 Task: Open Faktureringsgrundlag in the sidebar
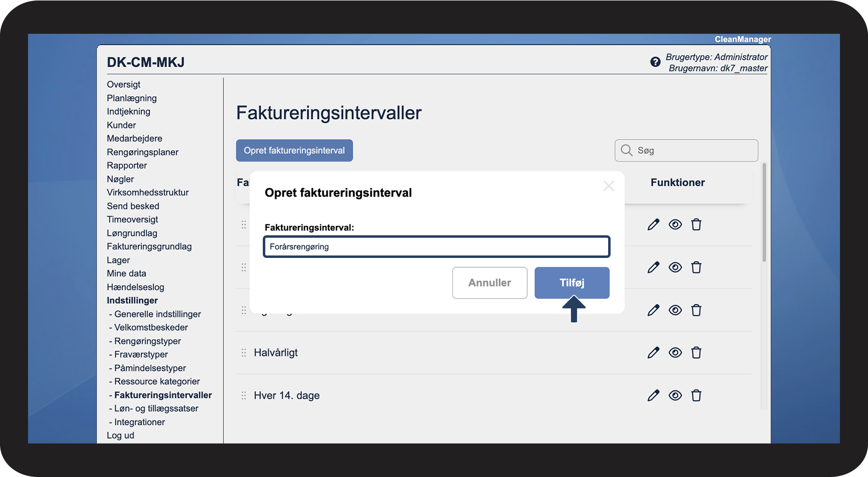coord(149,247)
